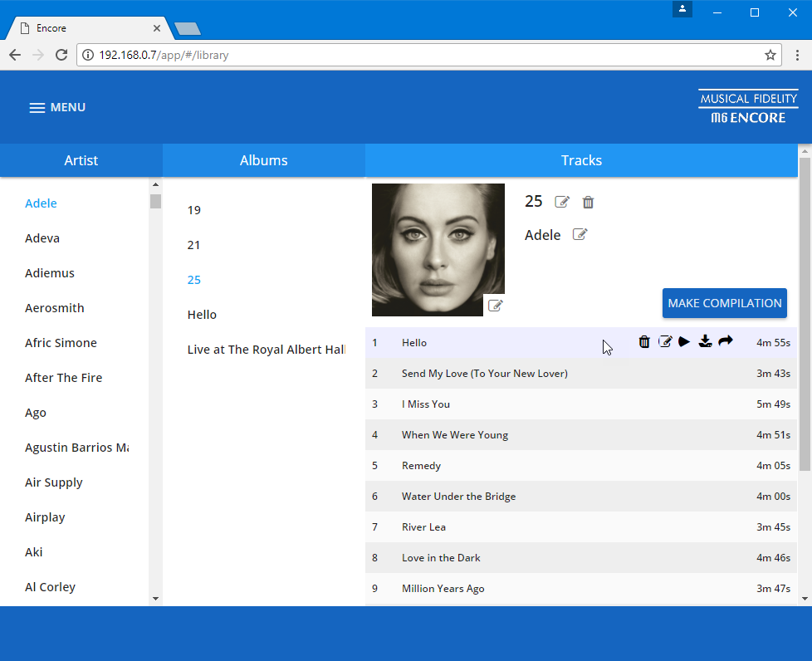Share the Hello track with arrow icon
Viewport: 812px width, 661px height.
tap(726, 341)
